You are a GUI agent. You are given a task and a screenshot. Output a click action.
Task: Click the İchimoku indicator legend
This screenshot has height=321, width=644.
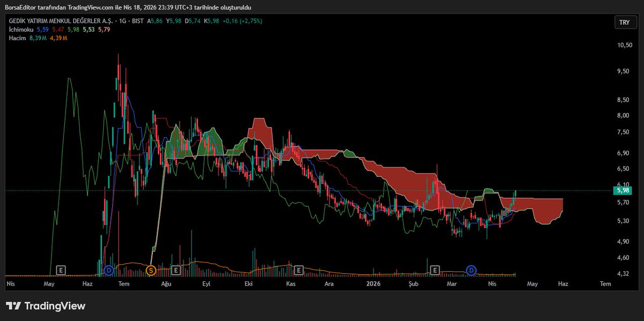coord(21,29)
